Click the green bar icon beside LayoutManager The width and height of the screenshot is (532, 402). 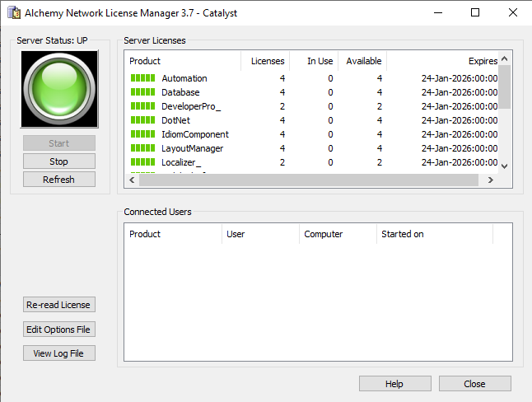coord(142,148)
